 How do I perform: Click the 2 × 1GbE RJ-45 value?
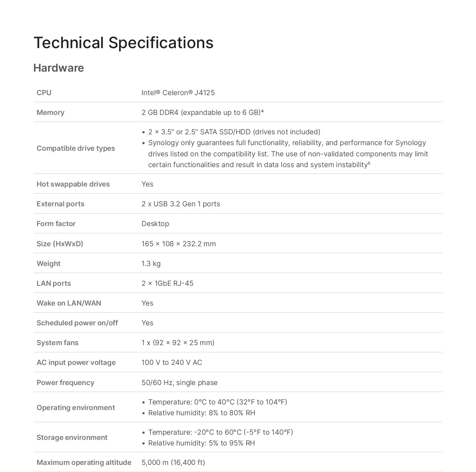(167, 283)
